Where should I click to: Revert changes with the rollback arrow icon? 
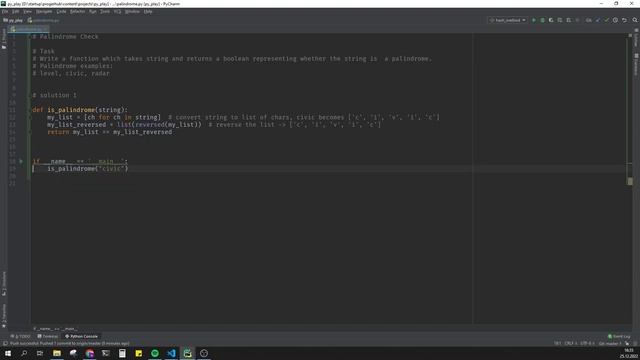point(624,20)
